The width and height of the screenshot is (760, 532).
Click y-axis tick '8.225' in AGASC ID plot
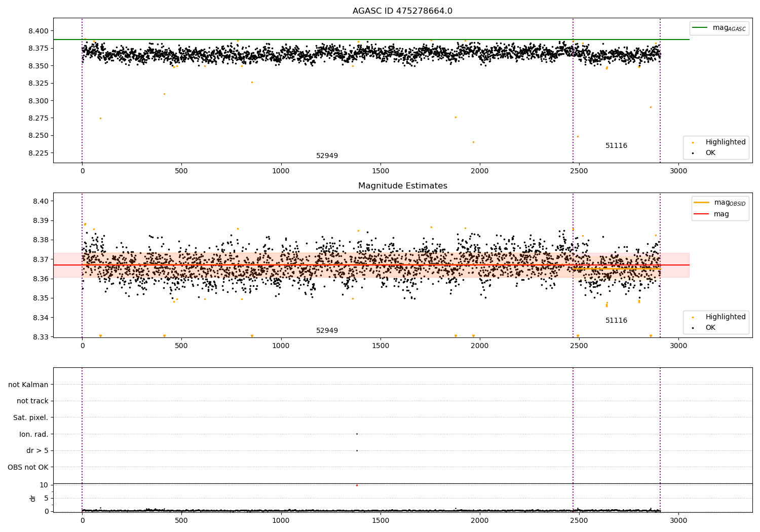click(39, 153)
